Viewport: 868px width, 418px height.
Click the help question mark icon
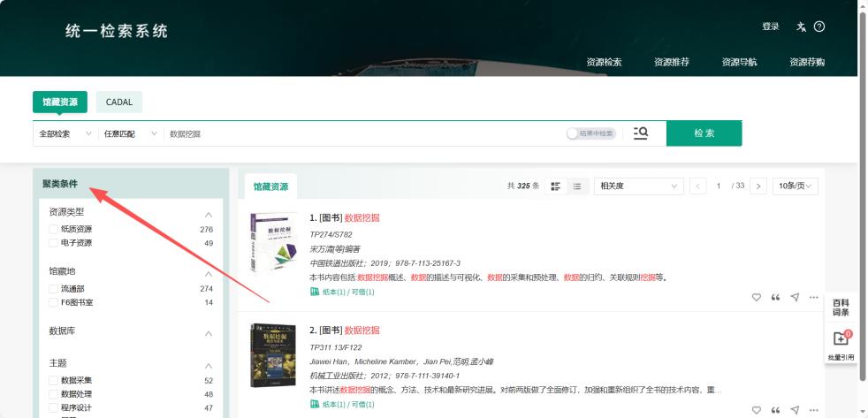(x=819, y=27)
